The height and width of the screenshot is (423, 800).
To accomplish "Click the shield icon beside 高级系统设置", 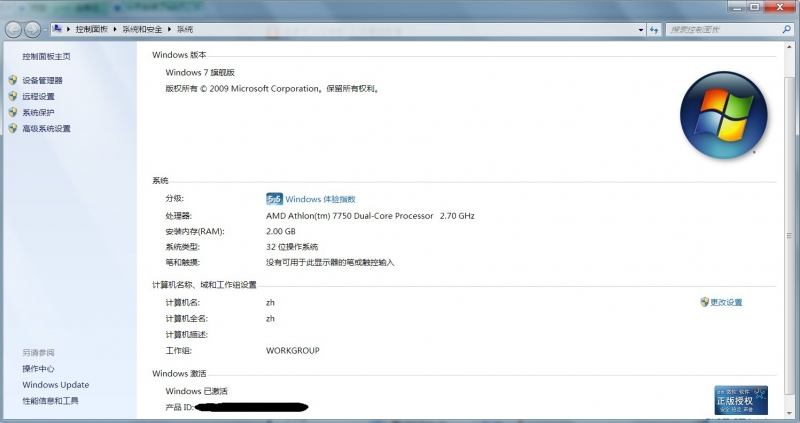I will tap(13, 128).
